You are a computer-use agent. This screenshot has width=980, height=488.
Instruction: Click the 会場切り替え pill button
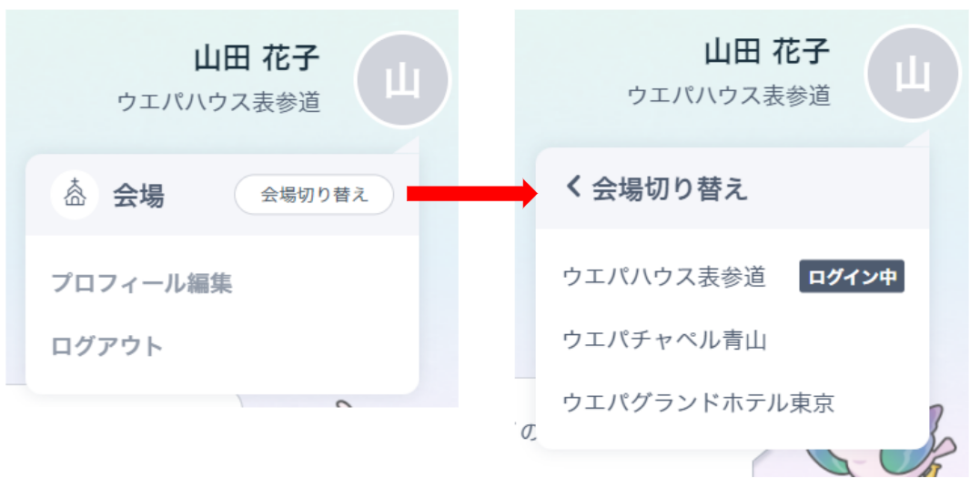tap(314, 195)
